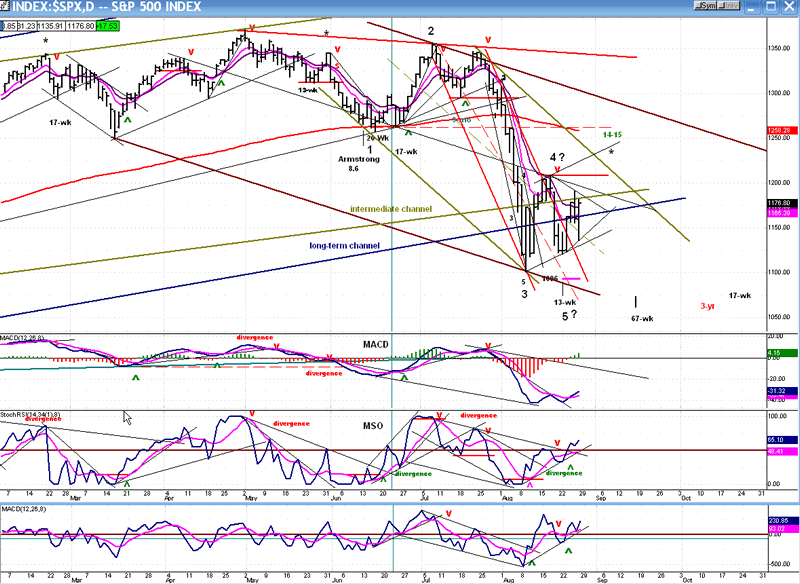Click the 1176.80 last price box
This screenshot has height=584, width=800.
point(81,26)
